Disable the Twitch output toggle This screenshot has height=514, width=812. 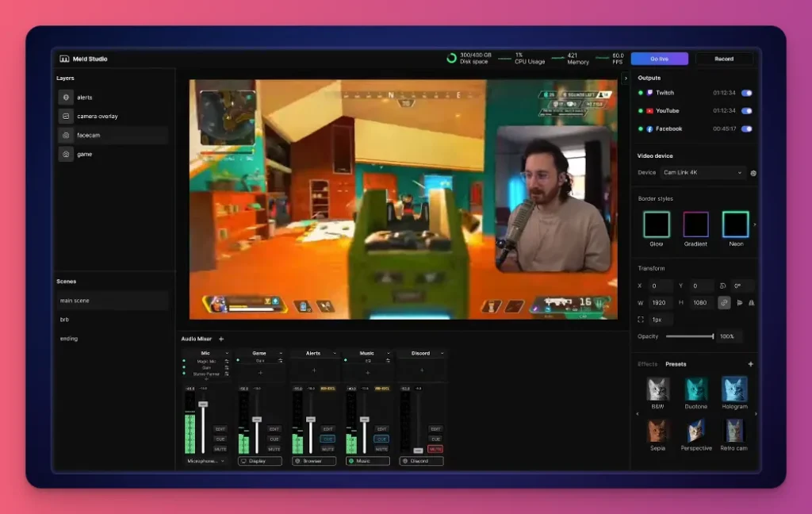(746, 94)
